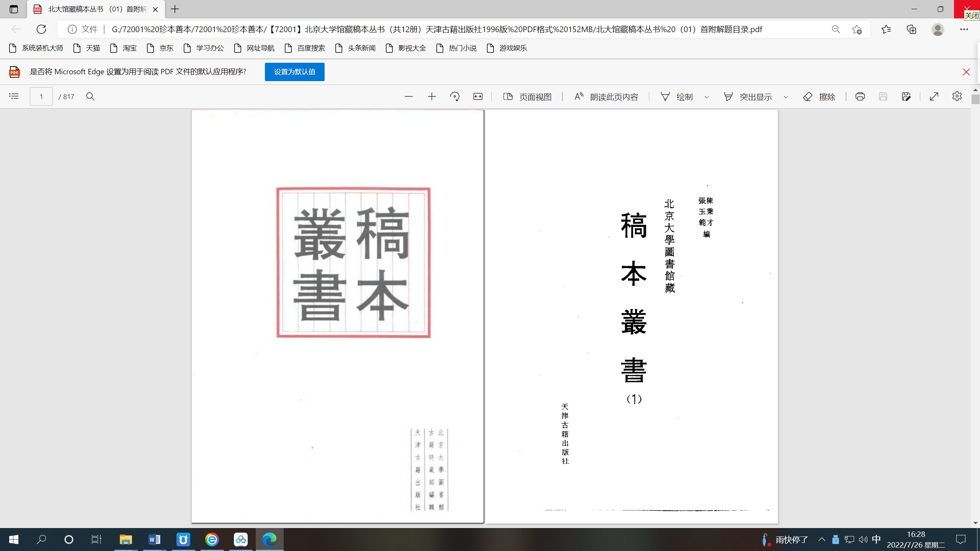Viewport: 980px width, 551px height.
Task: Open the notification action center
Action: (x=961, y=540)
